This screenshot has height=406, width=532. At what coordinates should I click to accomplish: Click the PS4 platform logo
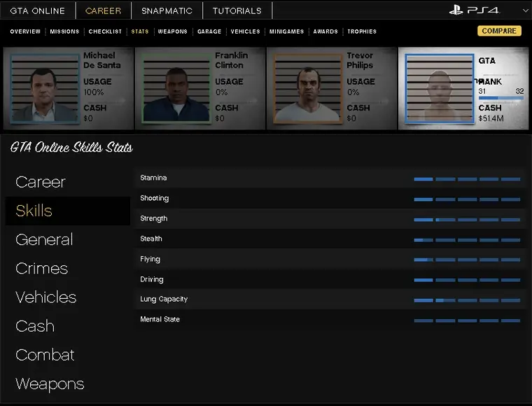pyautogui.click(x=475, y=10)
